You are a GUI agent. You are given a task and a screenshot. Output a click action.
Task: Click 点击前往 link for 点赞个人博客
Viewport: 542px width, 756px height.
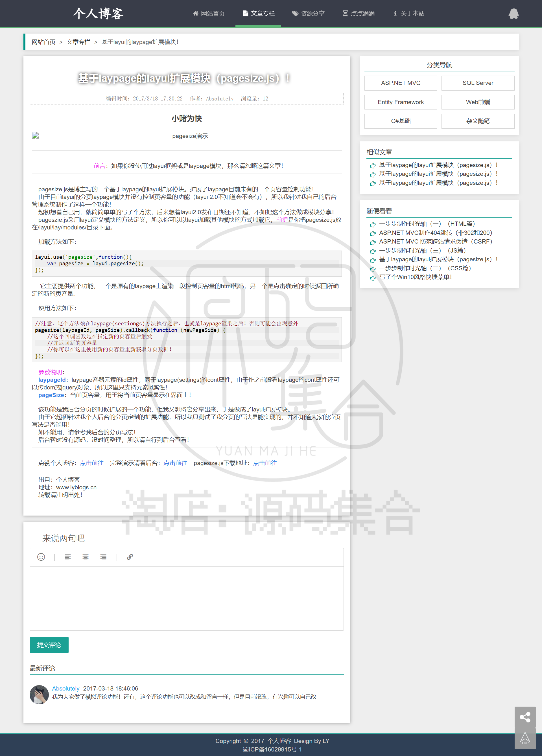(92, 463)
